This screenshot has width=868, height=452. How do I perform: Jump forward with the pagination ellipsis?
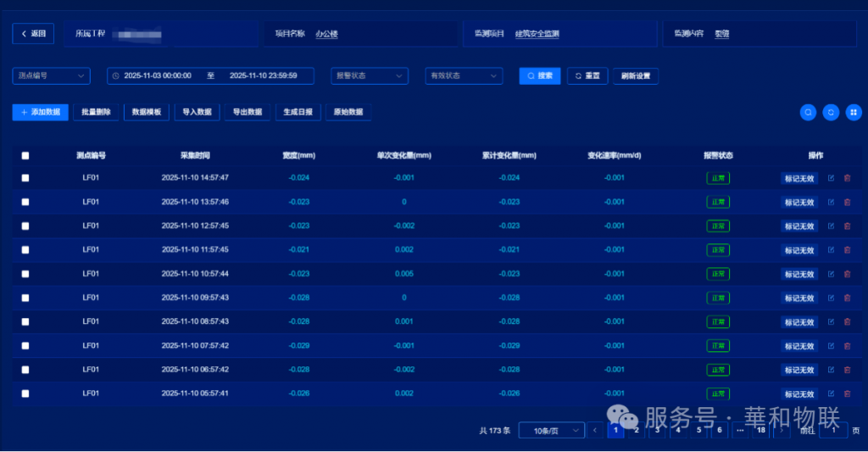740,430
